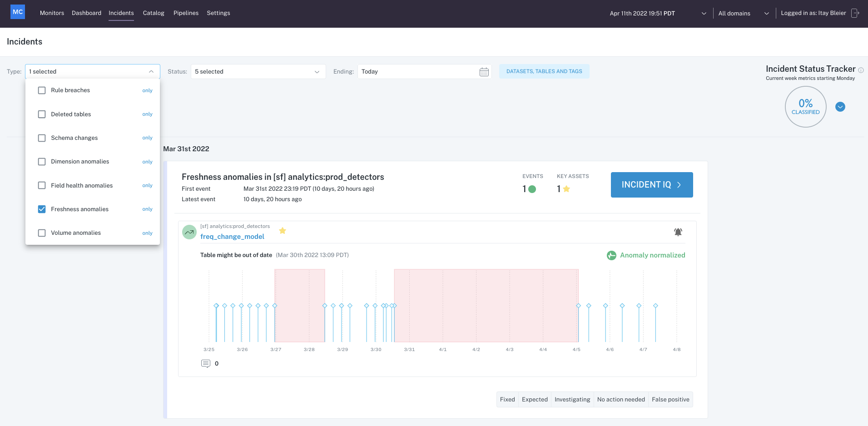Click the MC logo icon
This screenshot has height=426, width=868.
click(18, 12)
